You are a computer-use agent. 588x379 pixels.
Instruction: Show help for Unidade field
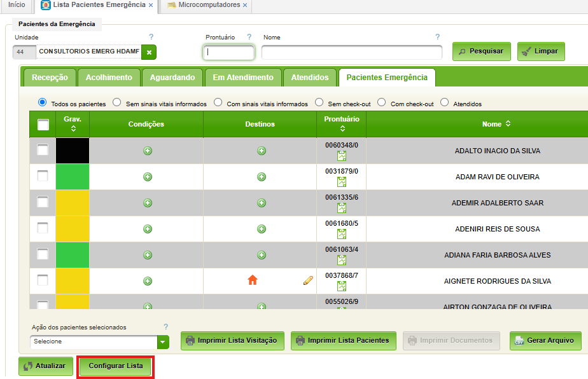click(151, 37)
